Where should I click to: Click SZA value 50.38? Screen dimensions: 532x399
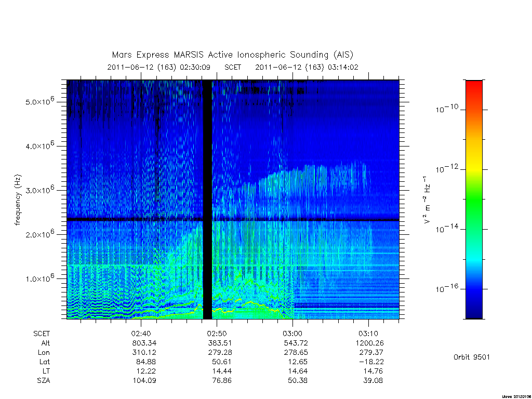[298, 381]
